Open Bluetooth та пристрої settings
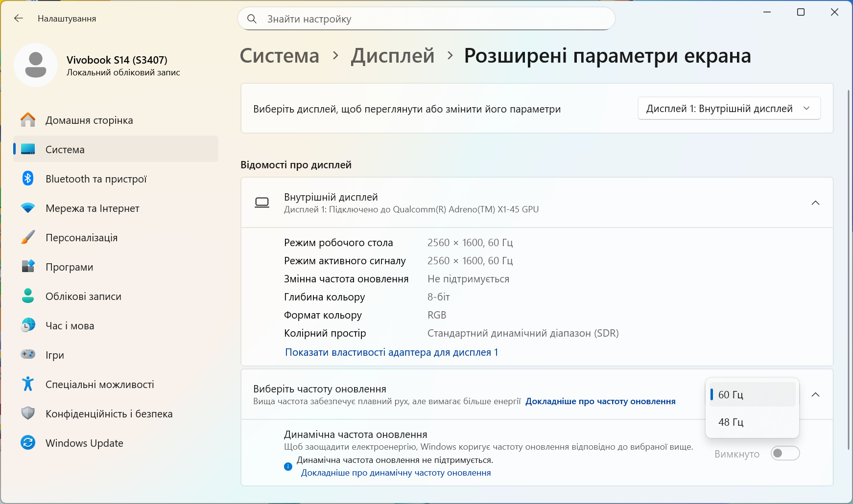The height and width of the screenshot is (504, 853). pyautogui.click(x=116, y=179)
